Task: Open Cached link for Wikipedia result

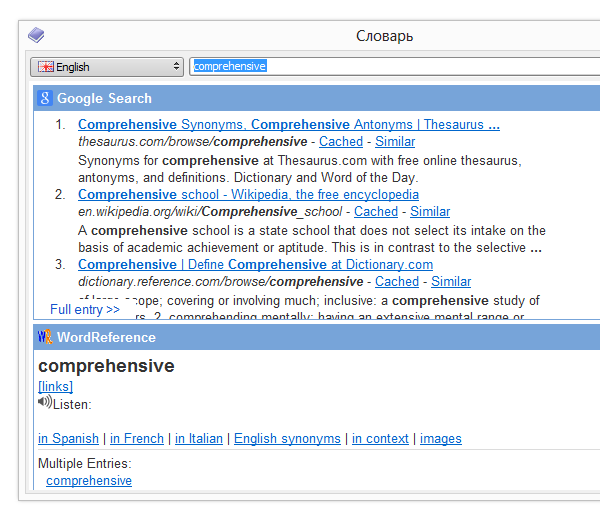Action: tap(376, 212)
